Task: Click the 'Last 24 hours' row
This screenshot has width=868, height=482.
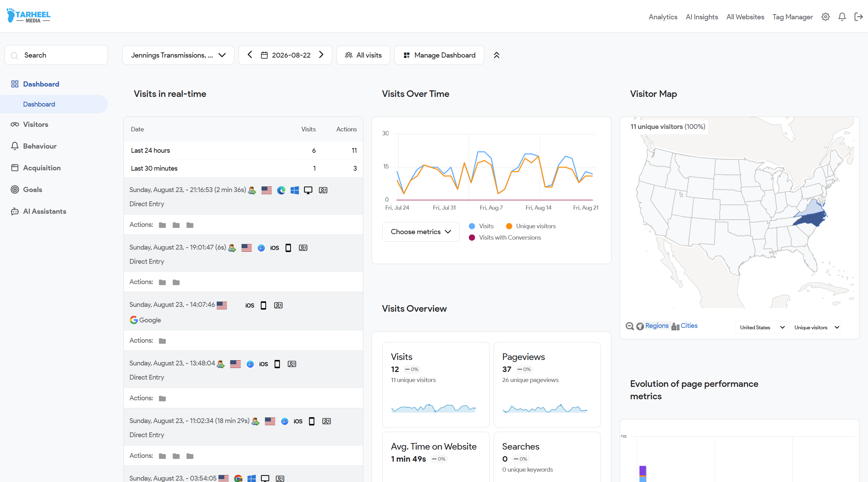Action: (x=243, y=150)
